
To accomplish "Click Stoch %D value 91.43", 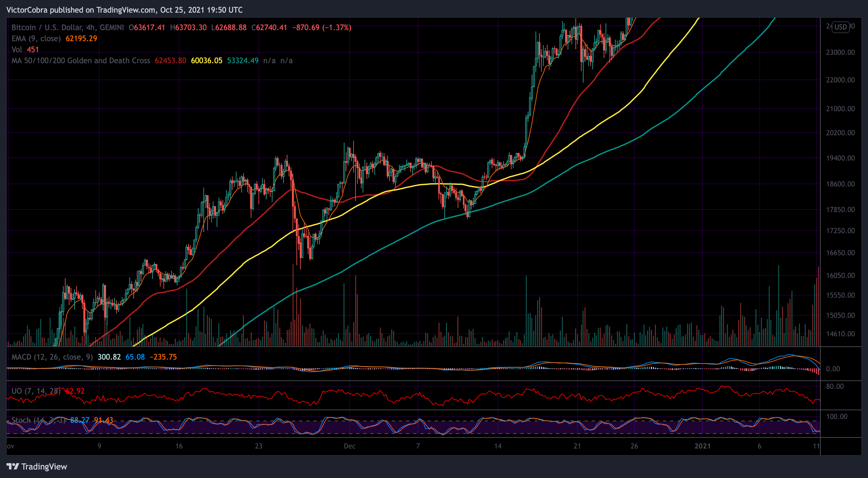I will tap(103, 420).
